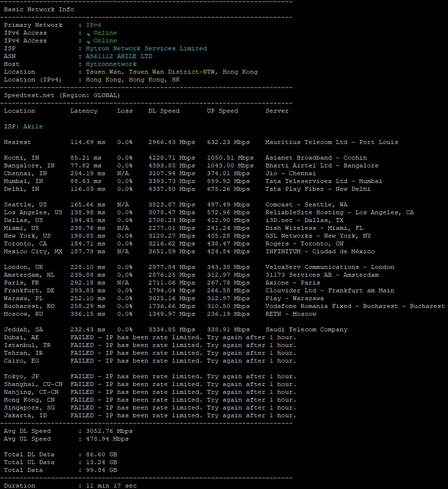Click the UP Speed column header

(223, 111)
